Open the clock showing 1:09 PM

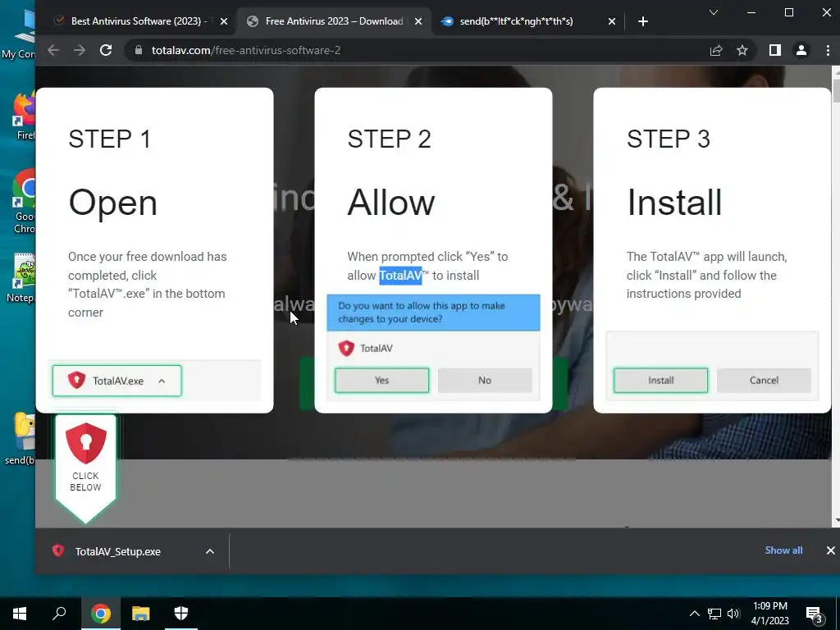click(x=769, y=614)
